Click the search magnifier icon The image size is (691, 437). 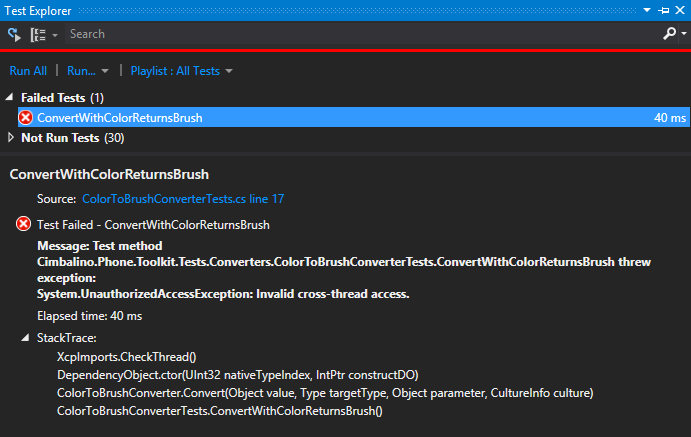tap(668, 34)
